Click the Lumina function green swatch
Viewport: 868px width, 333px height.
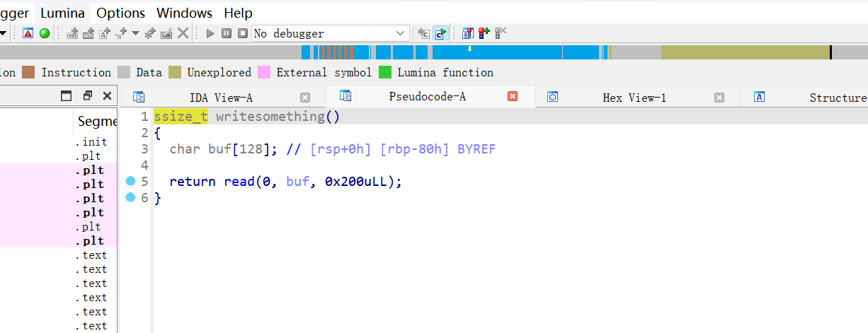coord(385,72)
